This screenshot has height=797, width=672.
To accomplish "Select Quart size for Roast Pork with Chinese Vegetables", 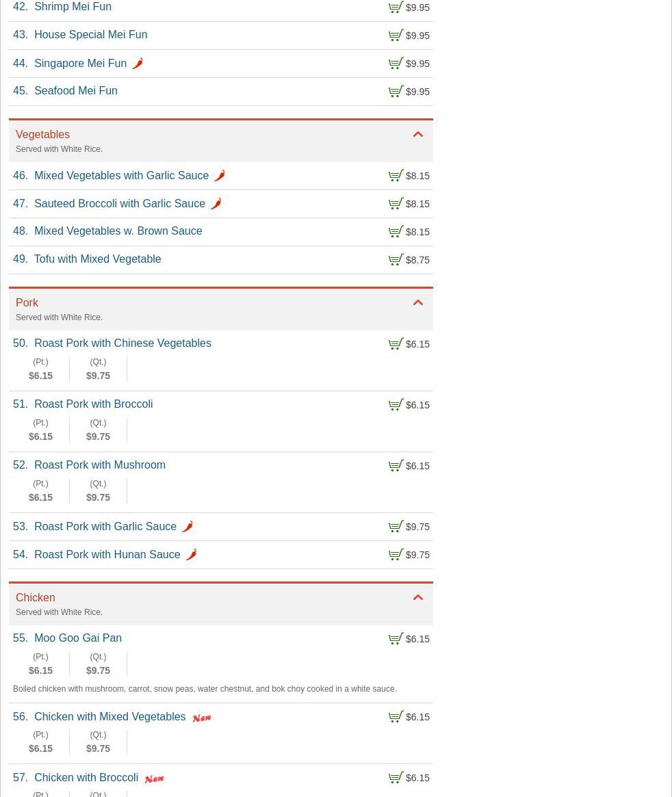I will (x=98, y=369).
